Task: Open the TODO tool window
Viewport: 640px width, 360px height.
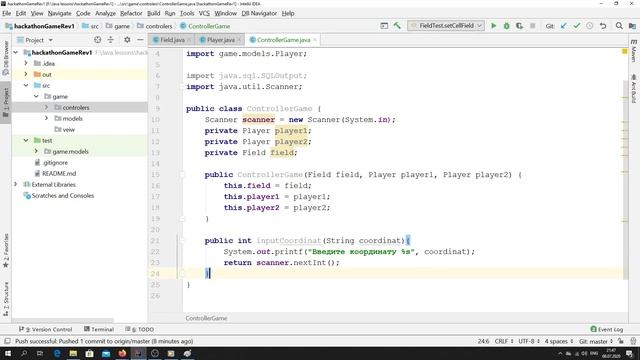Action: point(140,329)
